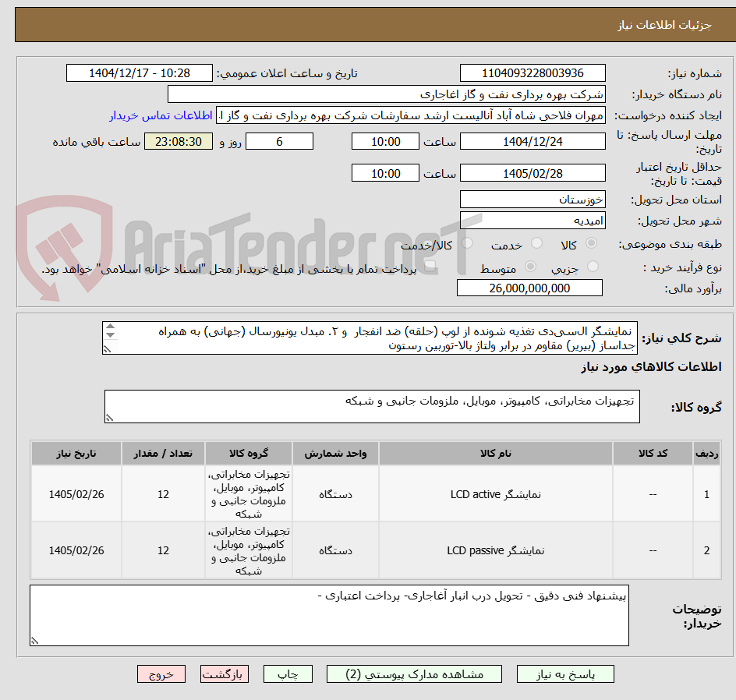The height and width of the screenshot is (700, 736).
Task: Click column header واحد شمارش
Action: point(335,453)
